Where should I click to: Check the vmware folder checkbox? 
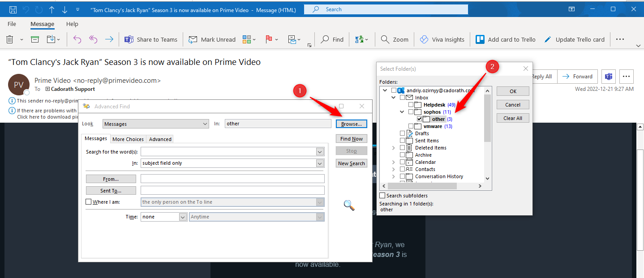click(411, 126)
